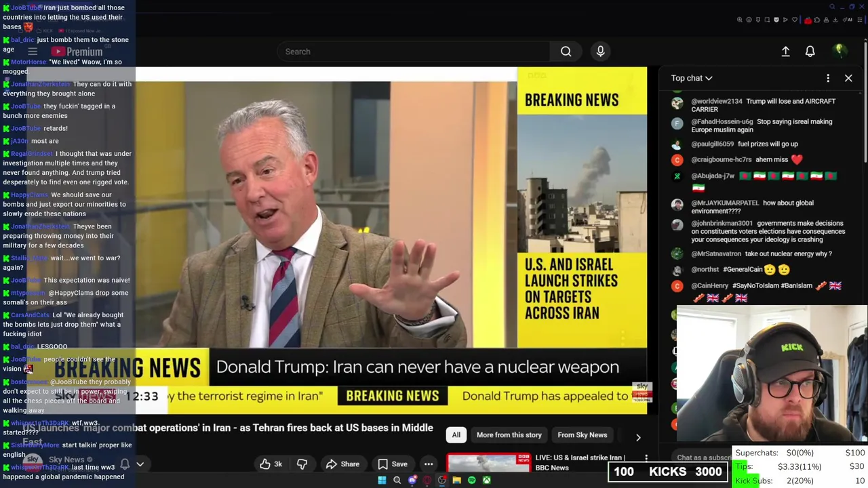
Task: Open the browser AI assistant button
Action: [x=847, y=20]
